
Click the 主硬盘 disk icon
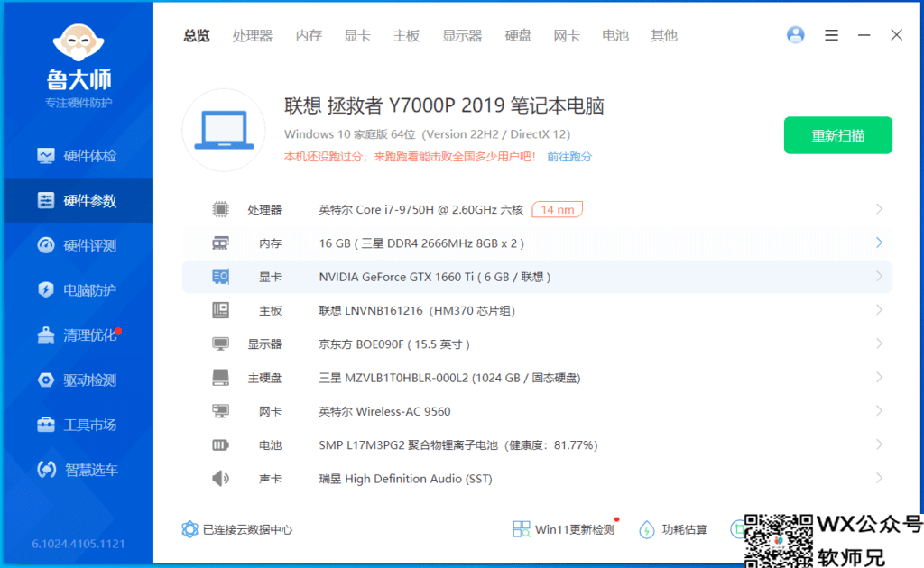[220, 377]
